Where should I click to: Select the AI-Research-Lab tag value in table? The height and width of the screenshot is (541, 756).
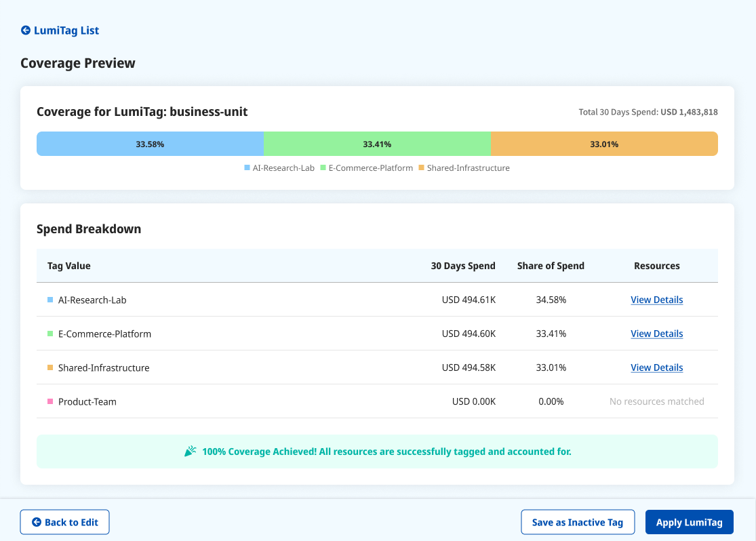point(92,300)
